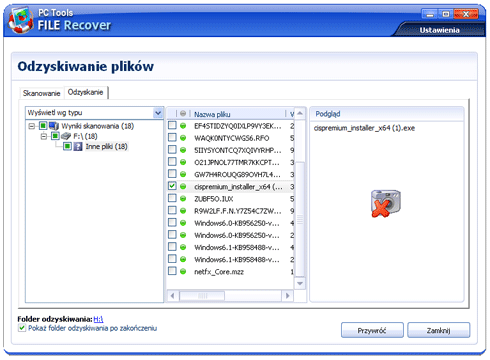Click green status dot of GW7H4ROUQG89 file
Image resolution: width=490 pixels, height=360 pixels.
[183, 174]
